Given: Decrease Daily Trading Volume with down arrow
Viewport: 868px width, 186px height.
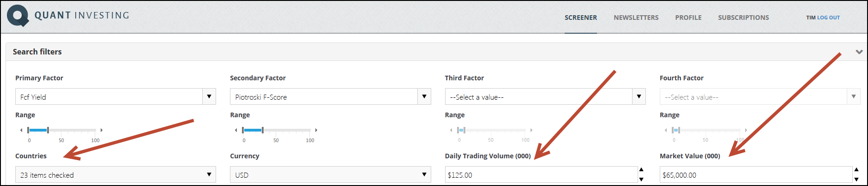Looking at the screenshot, I should tap(641, 180).
